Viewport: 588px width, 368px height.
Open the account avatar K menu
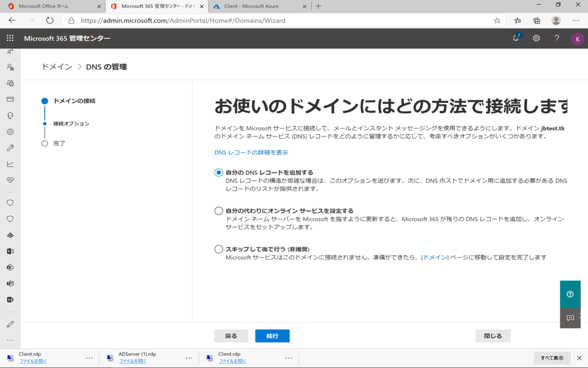tap(578, 39)
